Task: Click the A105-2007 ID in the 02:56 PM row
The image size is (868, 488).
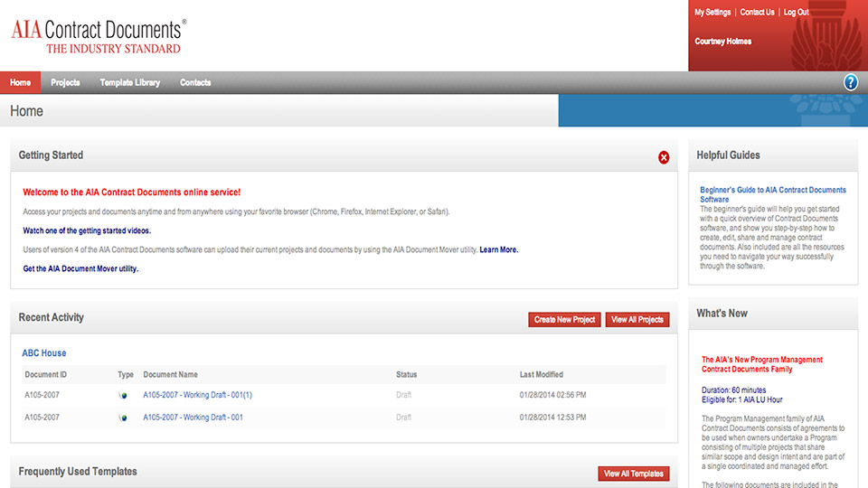Action: coord(42,395)
